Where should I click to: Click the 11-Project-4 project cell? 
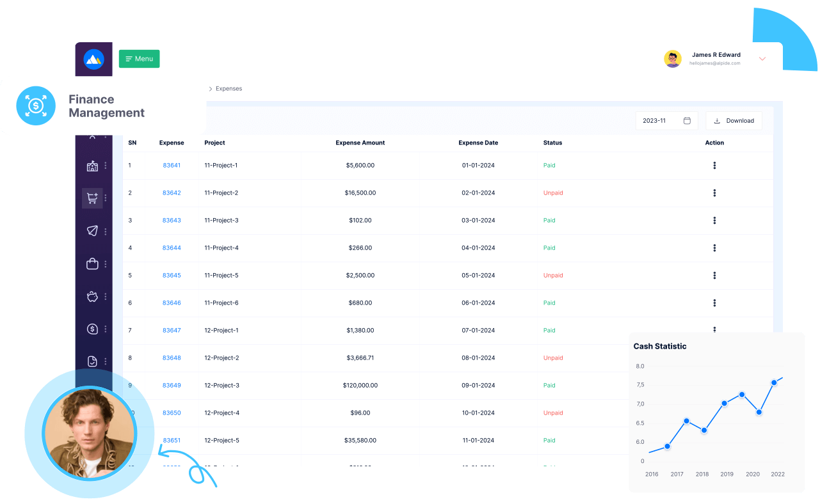[221, 248]
